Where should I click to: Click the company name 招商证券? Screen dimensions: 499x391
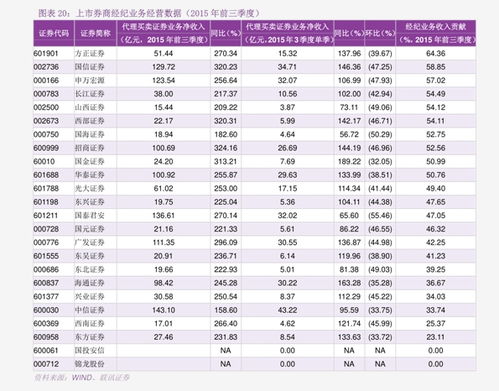89,148
